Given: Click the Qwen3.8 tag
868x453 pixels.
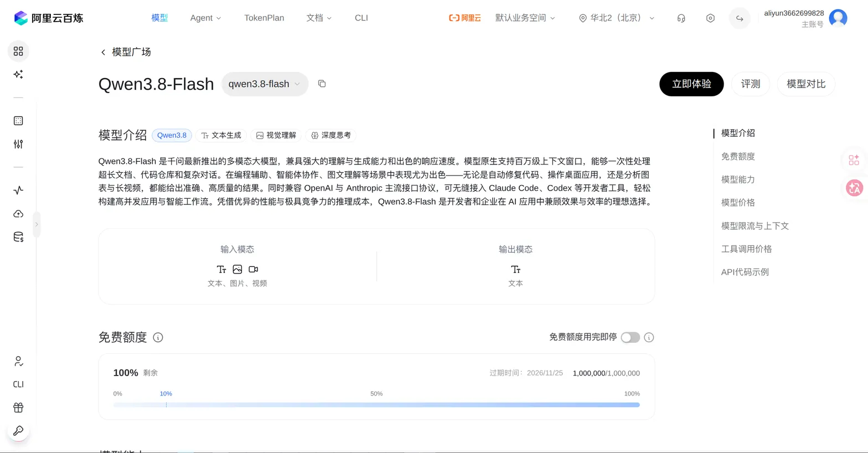Looking at the screenshot, I should [172, 135].
